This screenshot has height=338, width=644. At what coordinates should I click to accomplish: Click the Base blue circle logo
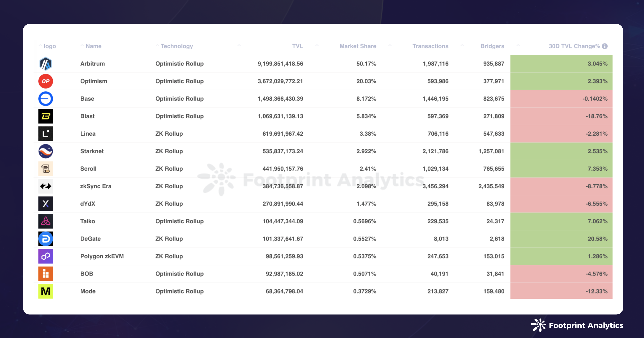coord(46,99)
